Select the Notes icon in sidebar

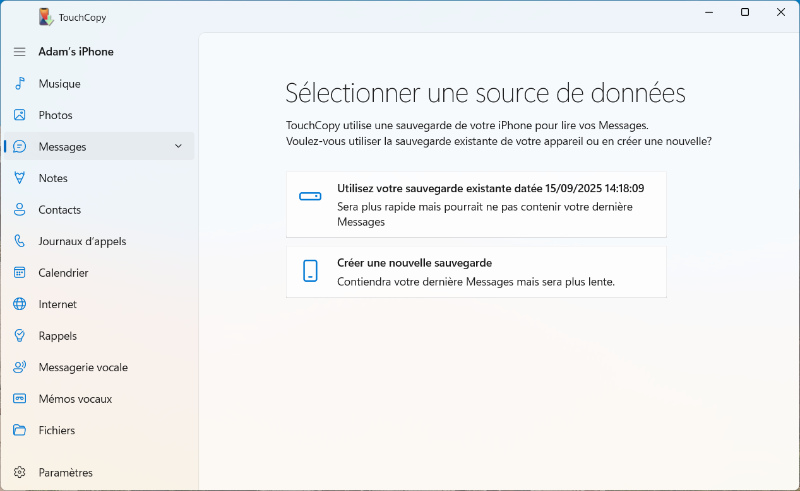[19, 178]
